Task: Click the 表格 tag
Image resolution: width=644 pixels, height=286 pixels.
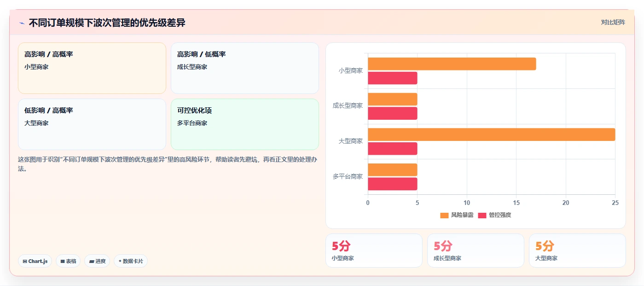Action: 68,261
